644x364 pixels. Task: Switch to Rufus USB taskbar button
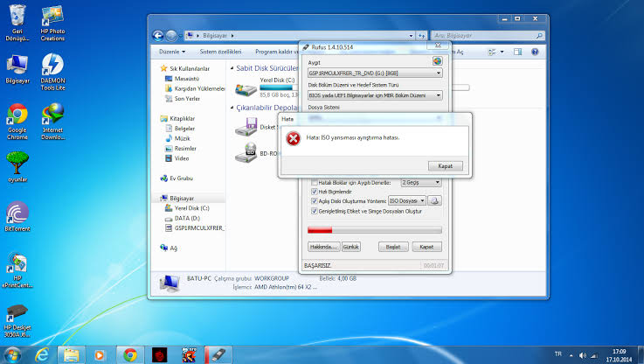coord(218,354)
